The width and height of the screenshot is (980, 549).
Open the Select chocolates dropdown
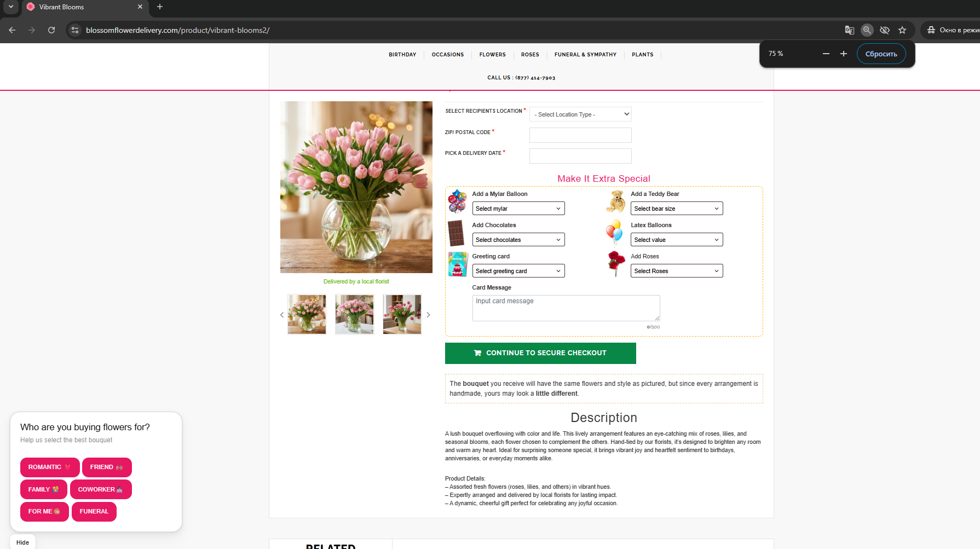[x=518, y=240]
